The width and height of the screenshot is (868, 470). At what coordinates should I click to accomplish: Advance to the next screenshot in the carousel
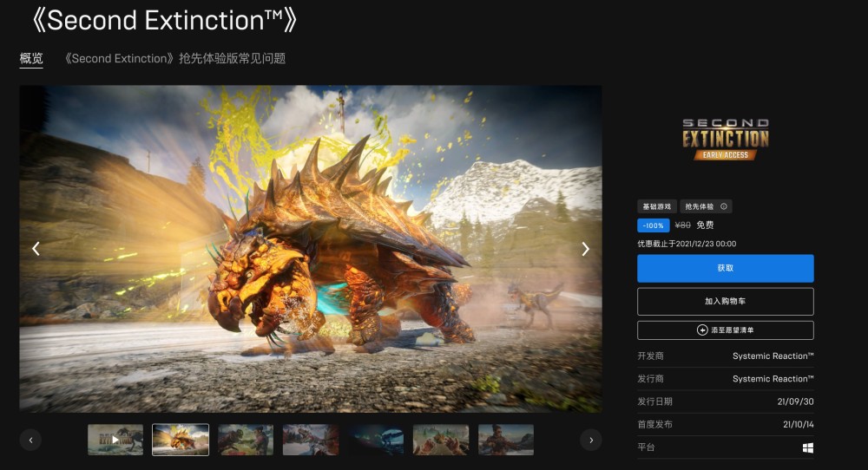(x=585, y=249)
